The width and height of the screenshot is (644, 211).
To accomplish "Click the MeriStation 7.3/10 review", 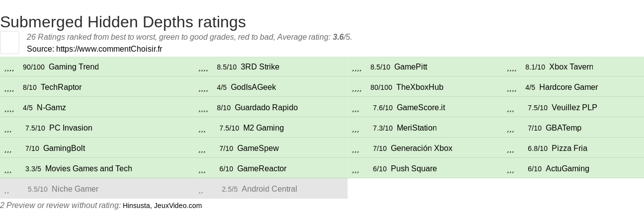I will 425,128.
